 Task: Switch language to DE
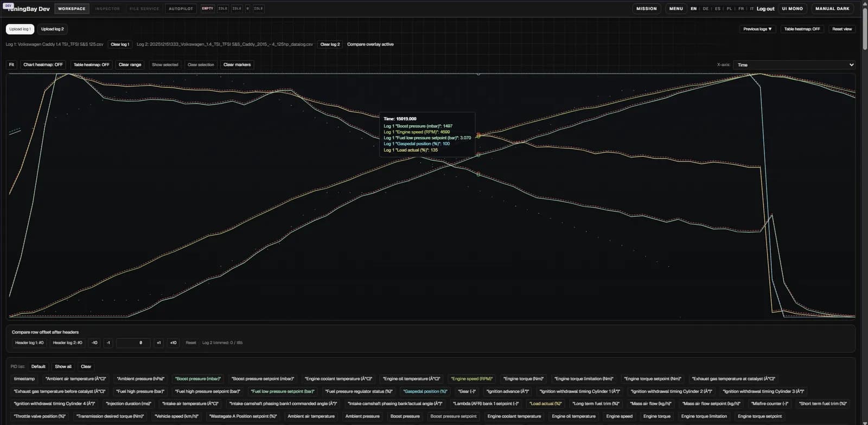coord(705,9)
